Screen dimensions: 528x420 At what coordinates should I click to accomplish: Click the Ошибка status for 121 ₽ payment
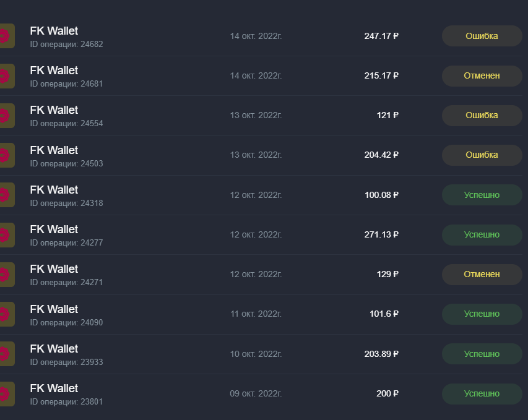[x=482, y=116]
